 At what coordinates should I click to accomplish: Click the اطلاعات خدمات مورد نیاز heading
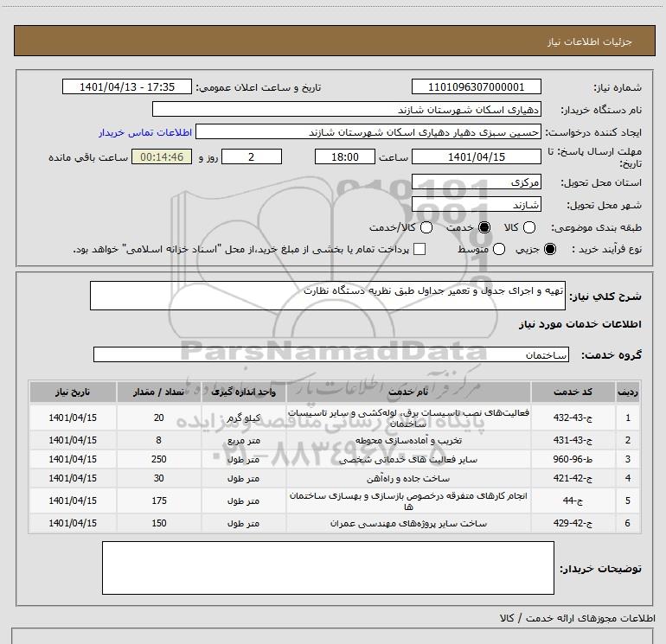click(x=580, y=324)
